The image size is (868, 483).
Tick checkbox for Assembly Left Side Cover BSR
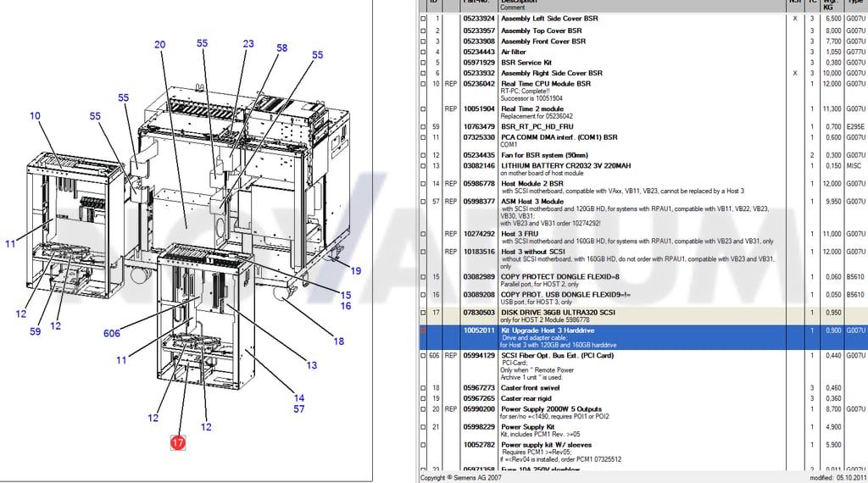[424, 19]
